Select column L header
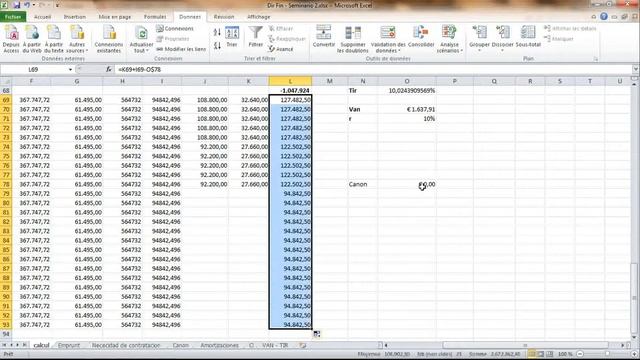Image resolution: width=640 pixels, height=360 pixels. [x=290, y=81]
